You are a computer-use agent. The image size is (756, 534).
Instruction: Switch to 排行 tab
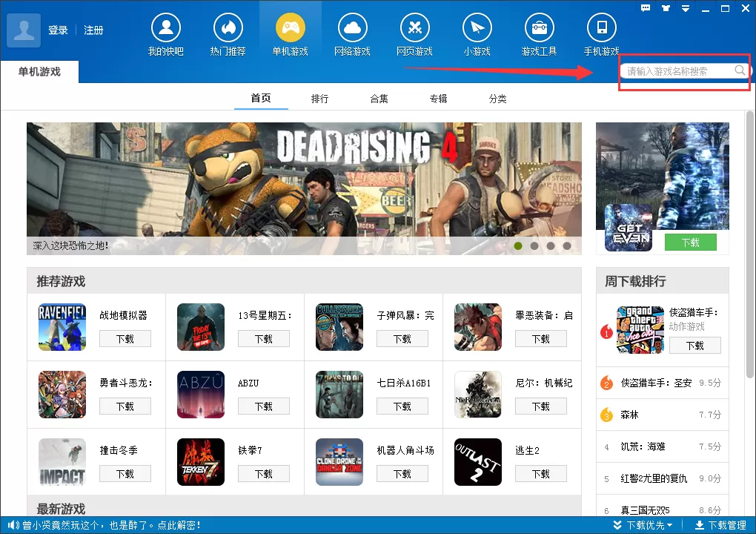(x=319, y=99)
